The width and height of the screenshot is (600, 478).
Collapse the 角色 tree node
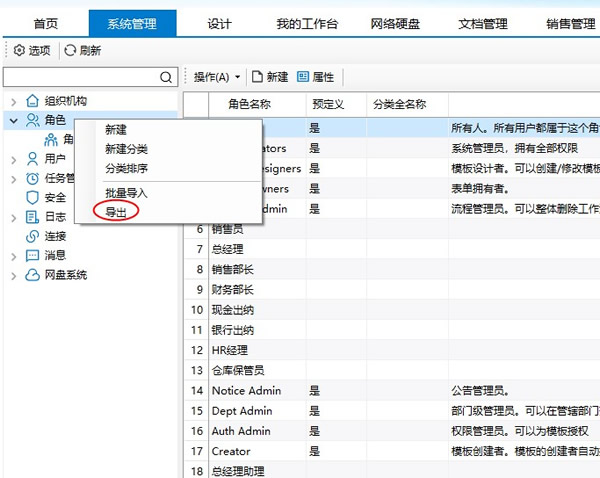click(13, 120)
